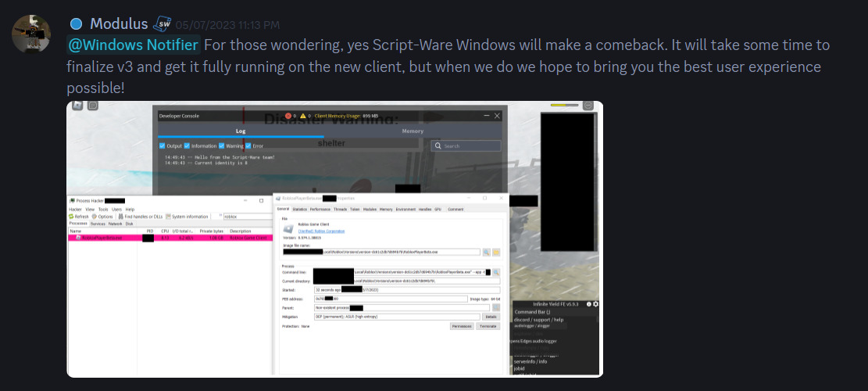Click the Permissions button in properties window

(x=462, y=326)
